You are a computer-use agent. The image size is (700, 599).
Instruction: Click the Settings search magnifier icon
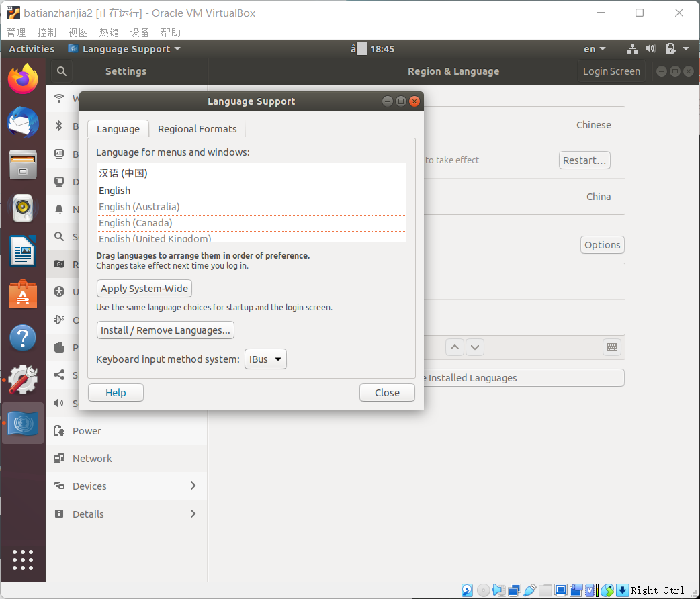[62, 71]
